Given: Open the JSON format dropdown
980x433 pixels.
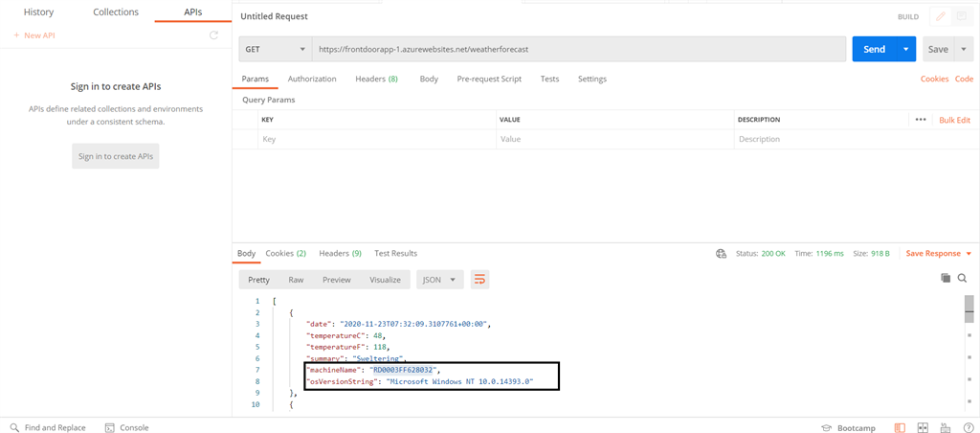Looking at the screenshot, I should [x=440, y=280].
